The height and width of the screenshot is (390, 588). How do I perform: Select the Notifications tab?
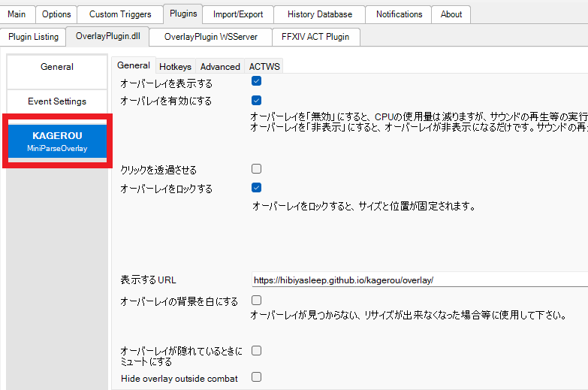click(x=399, y=14)
